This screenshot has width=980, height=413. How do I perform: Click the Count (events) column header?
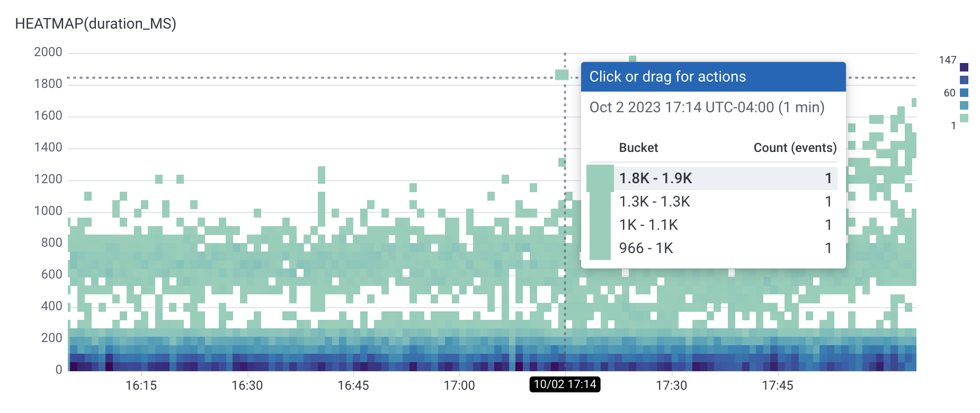click(795, 148)
